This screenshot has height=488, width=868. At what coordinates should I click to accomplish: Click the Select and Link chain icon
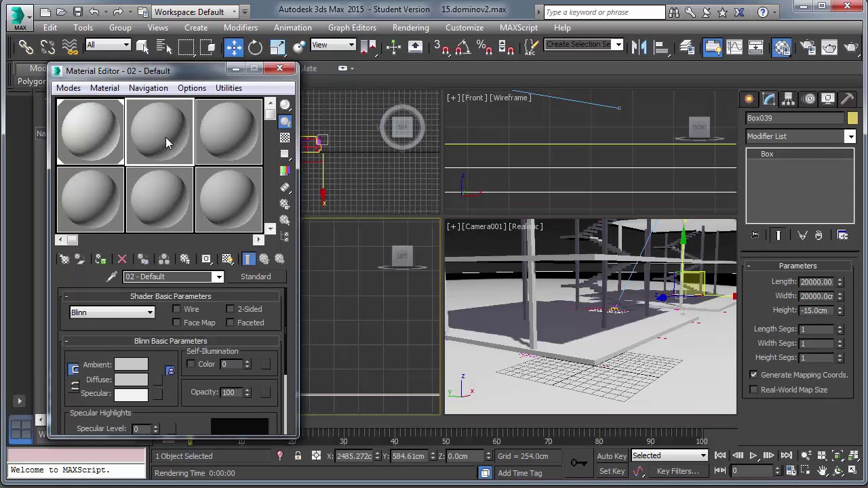[x=26, y=47]
